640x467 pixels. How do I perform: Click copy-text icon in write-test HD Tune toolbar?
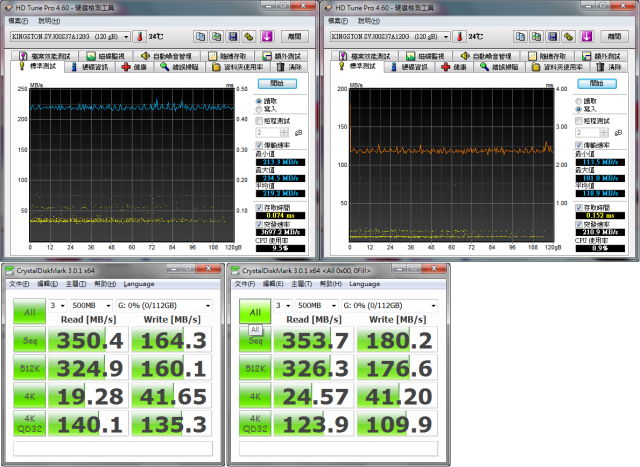coord(520,37)
